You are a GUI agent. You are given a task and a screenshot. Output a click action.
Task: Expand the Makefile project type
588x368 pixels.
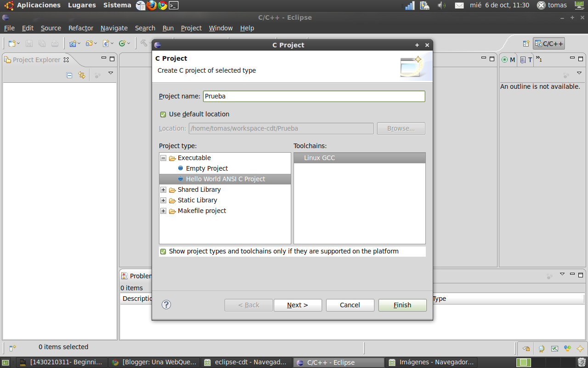click(163, 211)
